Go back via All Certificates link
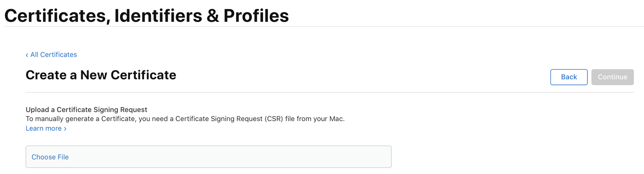Viewport: 644px width, 174px height. coord(53,55)
